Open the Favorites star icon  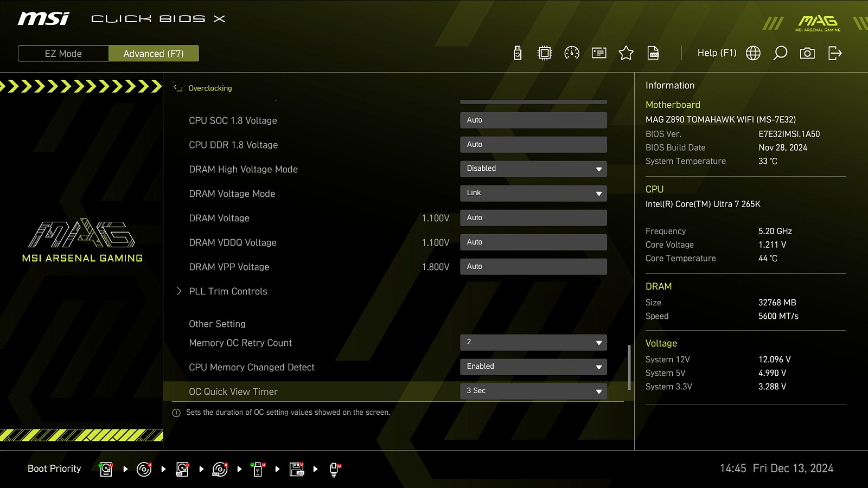[x=626, y=53]
